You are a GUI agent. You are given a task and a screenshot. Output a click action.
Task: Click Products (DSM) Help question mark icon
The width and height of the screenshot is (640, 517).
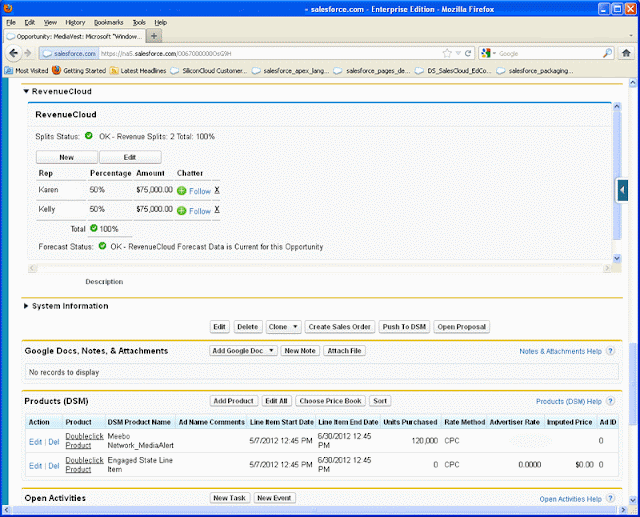[610, 401]
